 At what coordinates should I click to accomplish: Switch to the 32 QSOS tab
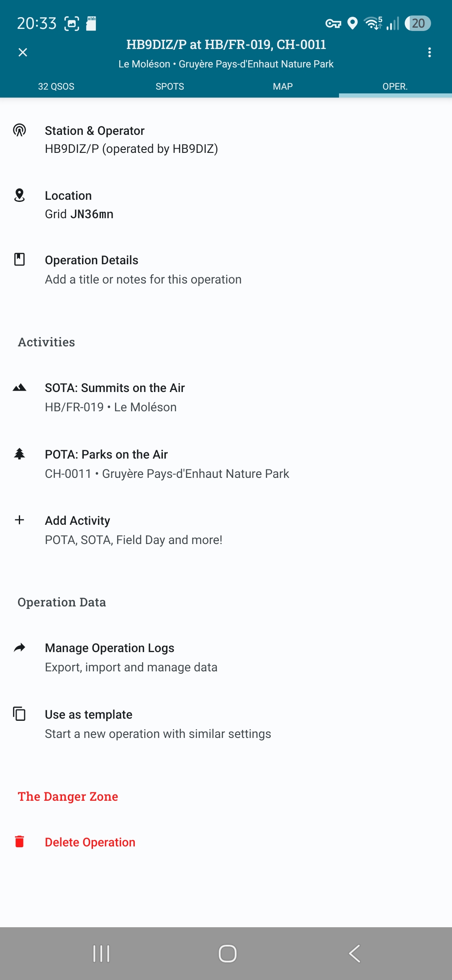pyautogui.click(x=56, y=86)
